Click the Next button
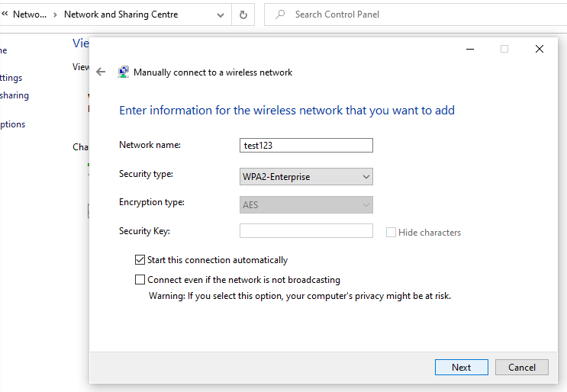The width and height of the screenshot is (567, 392). point(462,367)
